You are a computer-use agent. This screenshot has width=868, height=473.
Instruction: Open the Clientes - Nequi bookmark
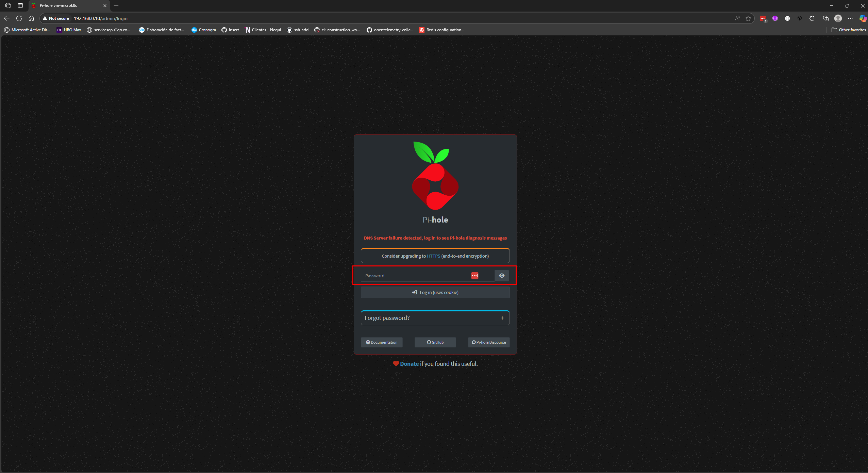(x=263, y=30)
